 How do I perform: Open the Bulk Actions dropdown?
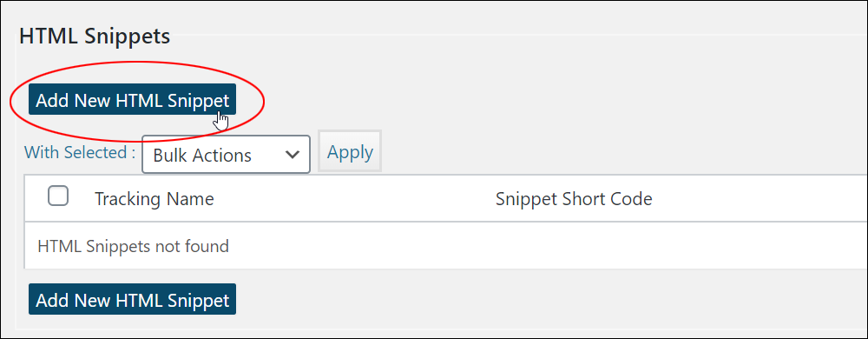(x=226, y=155)
